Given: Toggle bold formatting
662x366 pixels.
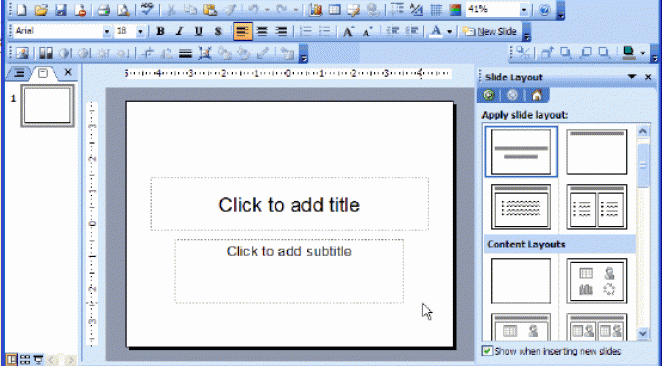Looking at the screenshot, I should coord(160,31).
